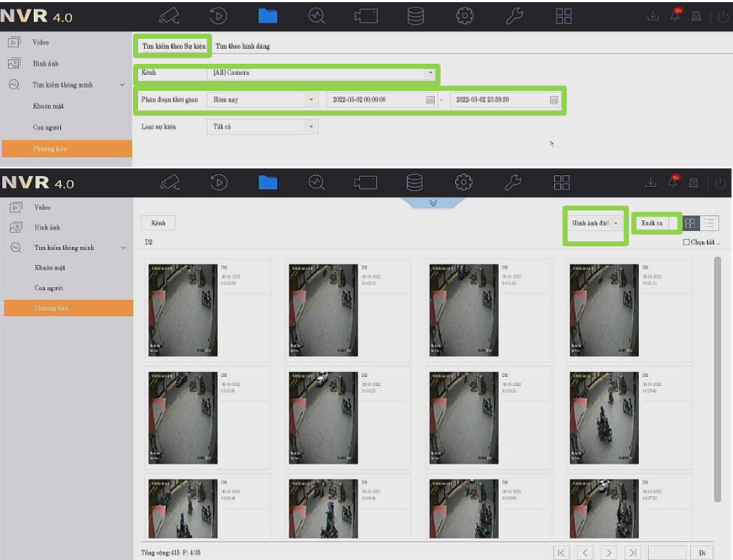Open calendar picker for end time 23:59:59
Viewport: 733px width, 560px height.
coord(554,99)
